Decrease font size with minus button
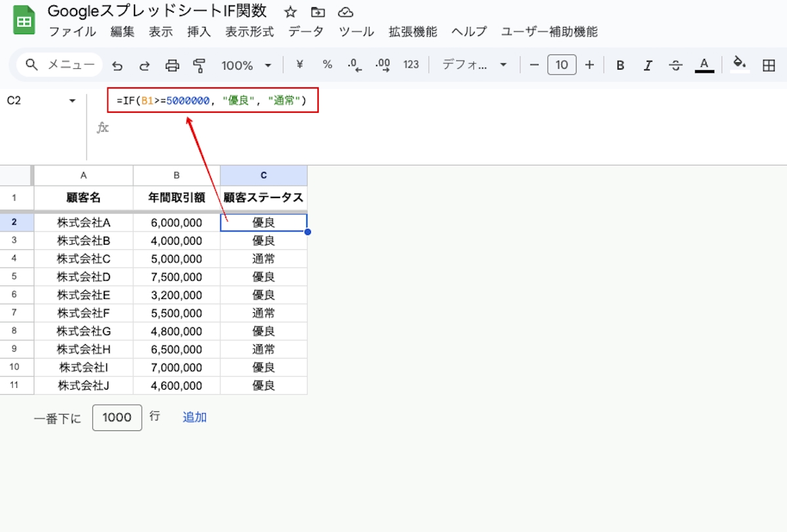 click(x=535, y=65)
